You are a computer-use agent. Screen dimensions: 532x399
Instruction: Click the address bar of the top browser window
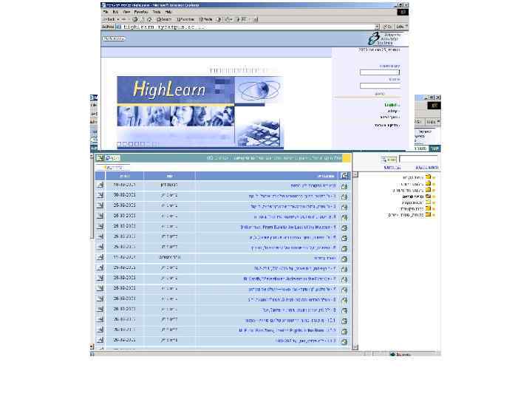pyautogui.click(x=248, y=27)
